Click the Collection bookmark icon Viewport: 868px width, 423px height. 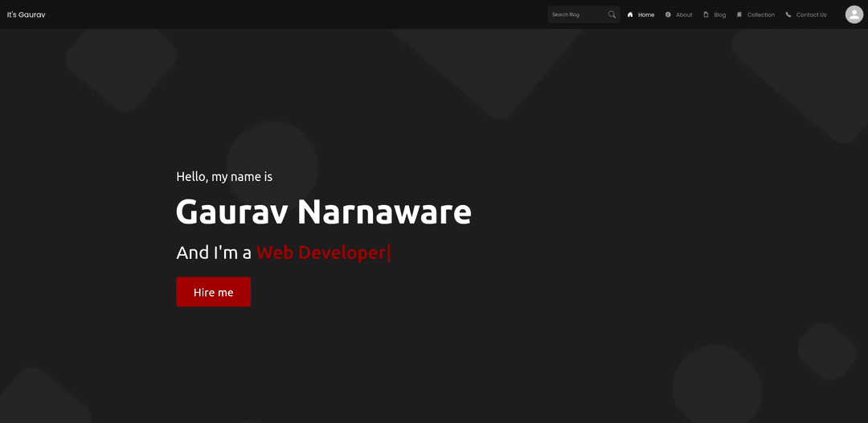pyautogui.click(x=739, y=15)
